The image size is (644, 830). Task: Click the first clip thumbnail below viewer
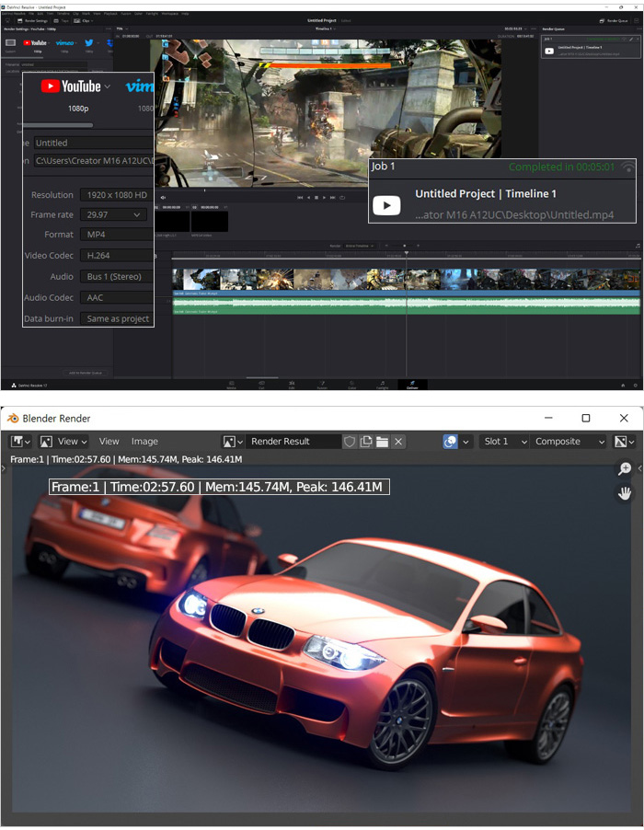[173, 221]
